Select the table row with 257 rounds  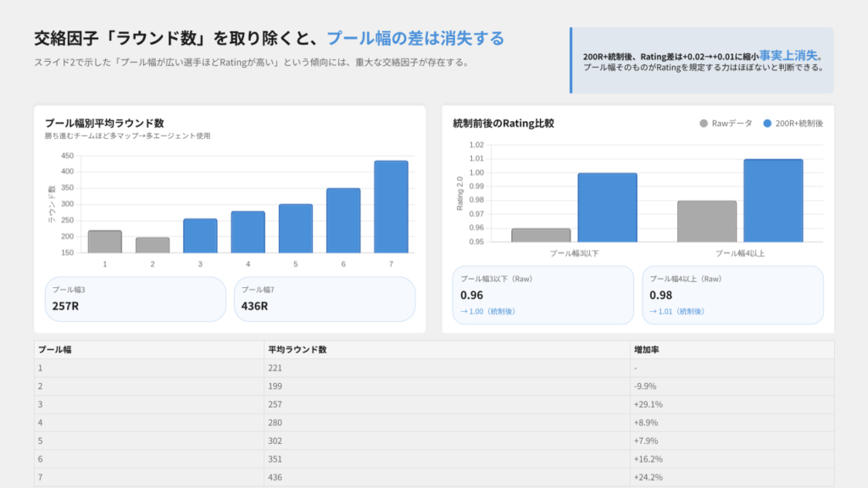(433, 405)
